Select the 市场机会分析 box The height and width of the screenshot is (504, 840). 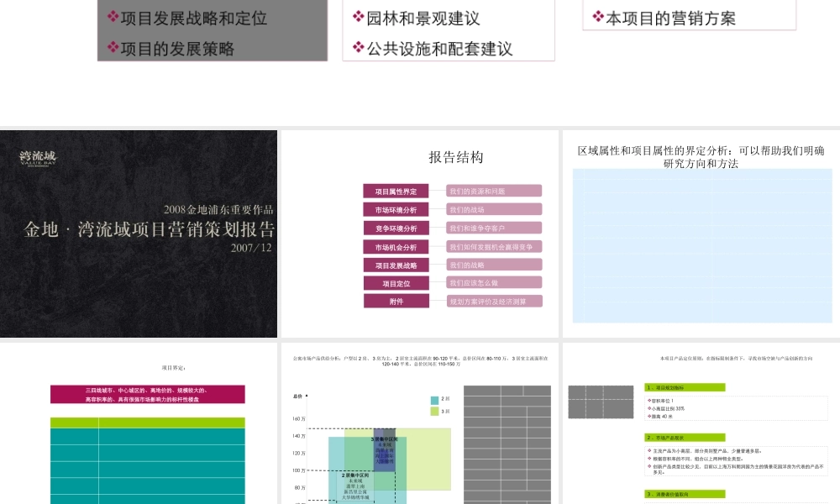click(396, 247)
